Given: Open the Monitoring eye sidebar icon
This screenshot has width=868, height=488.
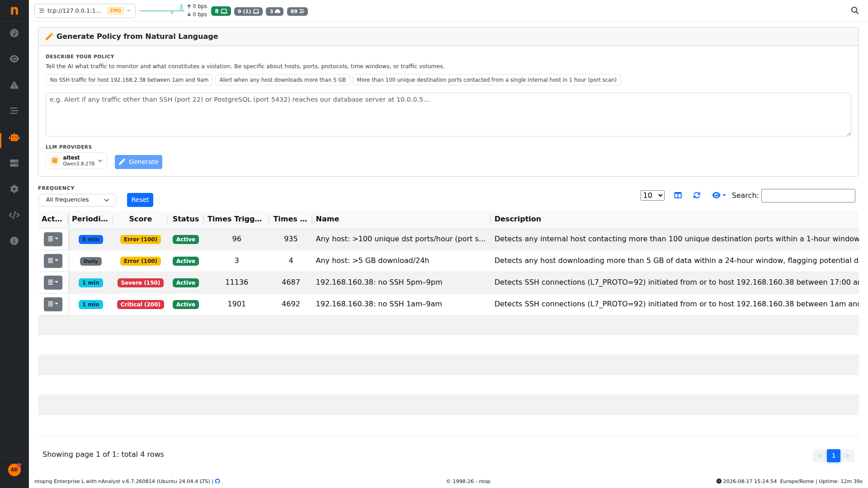Looking at the screenshot, I should pyautogui.click(x=14, y=59).
